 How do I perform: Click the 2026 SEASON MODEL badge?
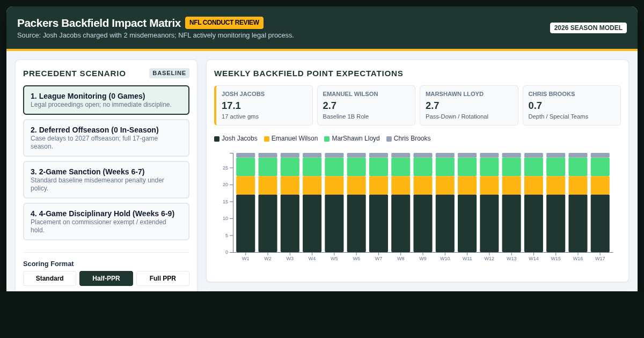588,28
